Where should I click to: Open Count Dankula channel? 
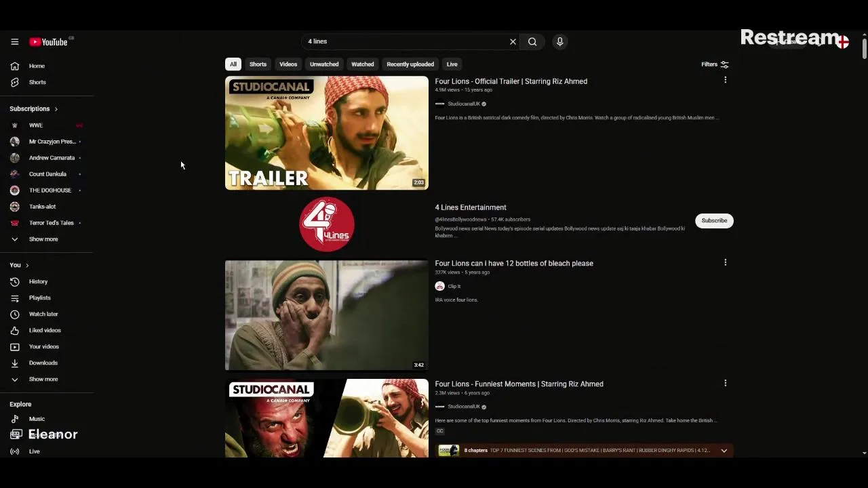tap(46, 174)
